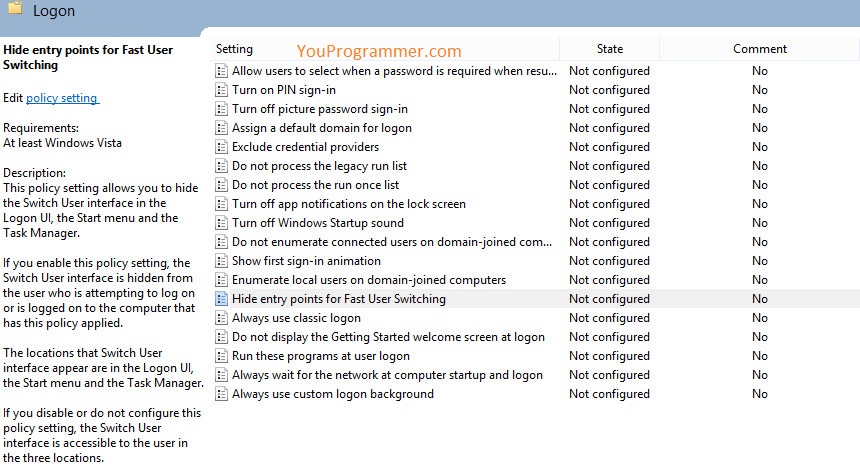Screen dimensions: 860x467
Task: Open the policy setting edit link
Action: click(x=62, y=98)
